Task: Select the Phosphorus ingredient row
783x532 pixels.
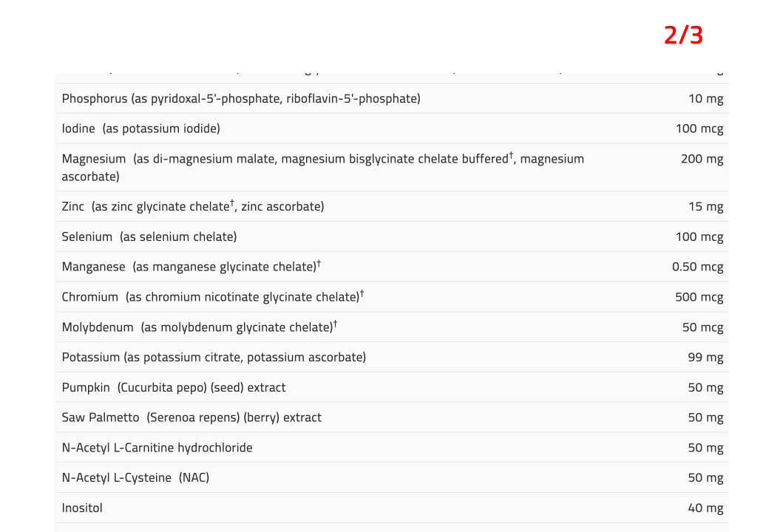Action: point(392,98)
